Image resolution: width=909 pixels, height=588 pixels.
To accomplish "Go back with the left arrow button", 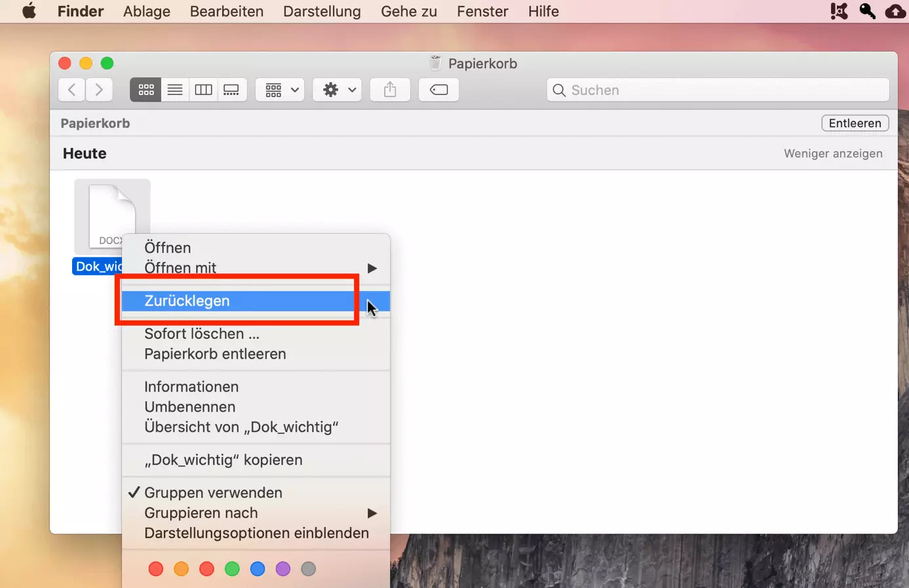I will (72, 90).
